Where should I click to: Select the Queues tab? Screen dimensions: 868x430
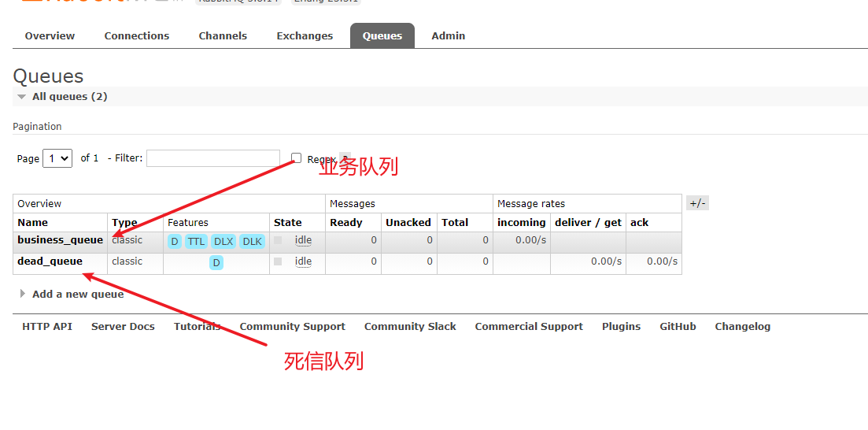pos(382,36)
